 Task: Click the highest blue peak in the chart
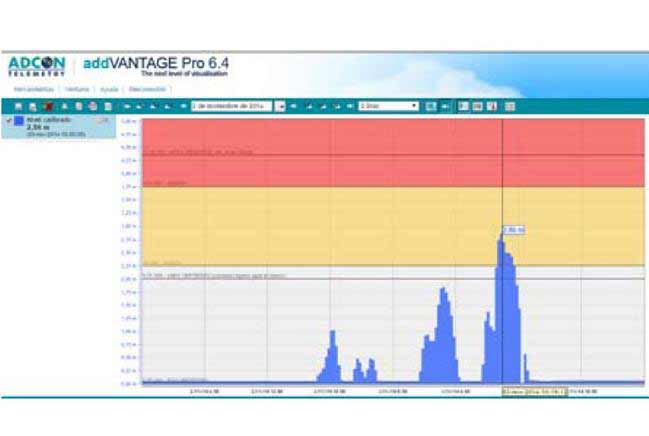[502, 236]
